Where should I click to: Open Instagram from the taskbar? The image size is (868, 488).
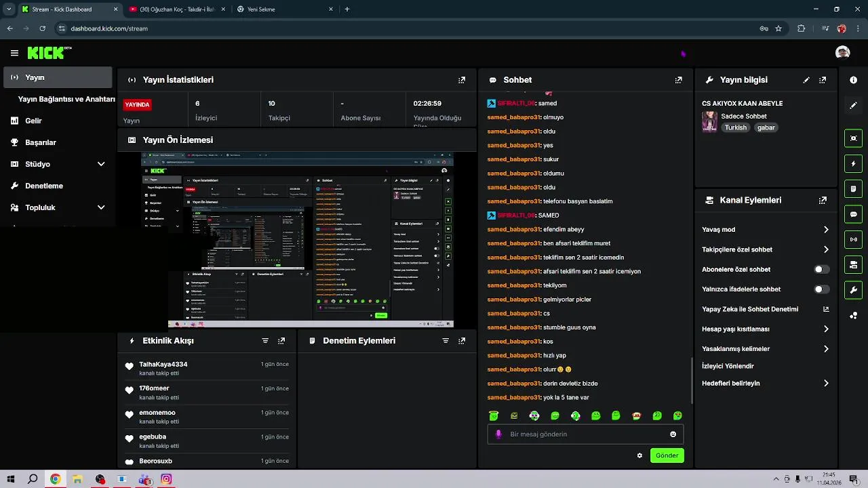click(x=166, y=479)
